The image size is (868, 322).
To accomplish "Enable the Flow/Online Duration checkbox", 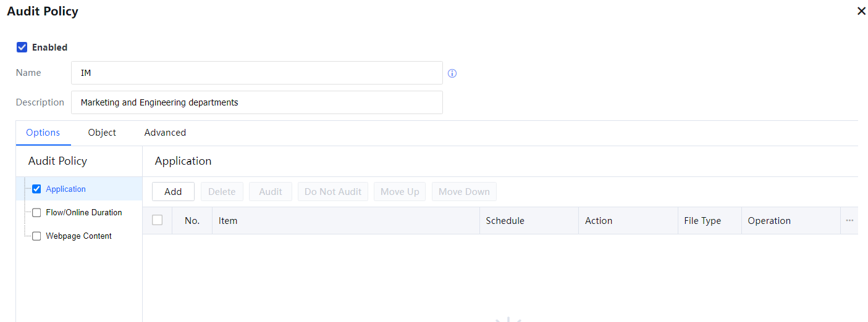I will [x=36, y=213].
